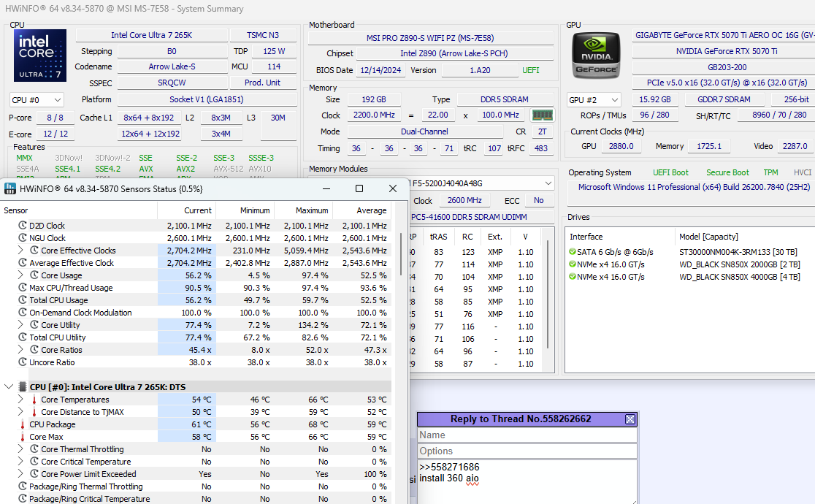Click the D2D Clock sensor clock icon
Viewport: 815px width, 504px height.
pos(23,225)
